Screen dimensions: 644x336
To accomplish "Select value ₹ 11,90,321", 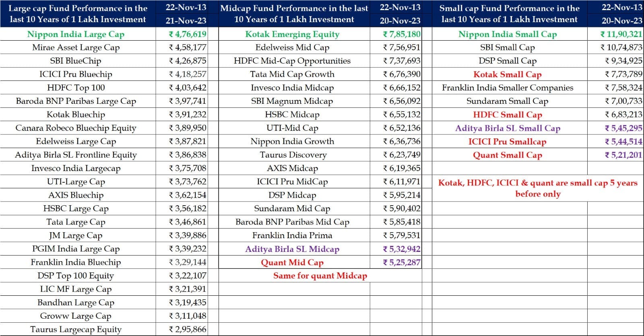I will [x=621, y=34].
